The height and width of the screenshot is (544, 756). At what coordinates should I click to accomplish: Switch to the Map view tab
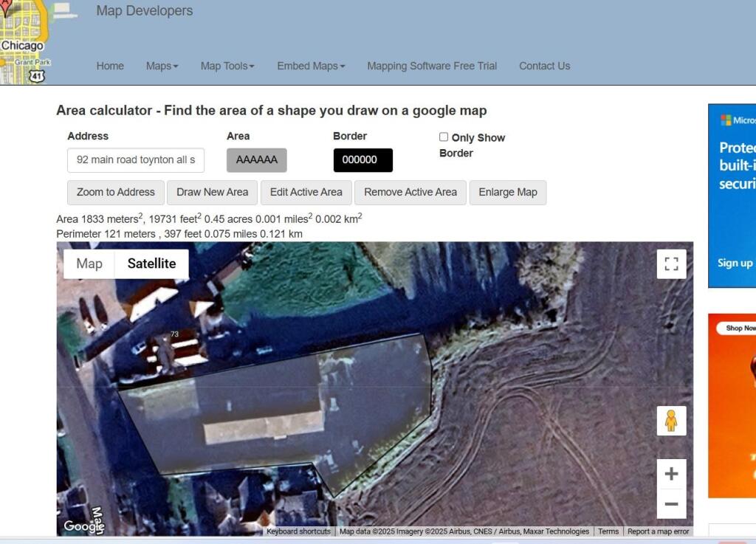(89, 264)
